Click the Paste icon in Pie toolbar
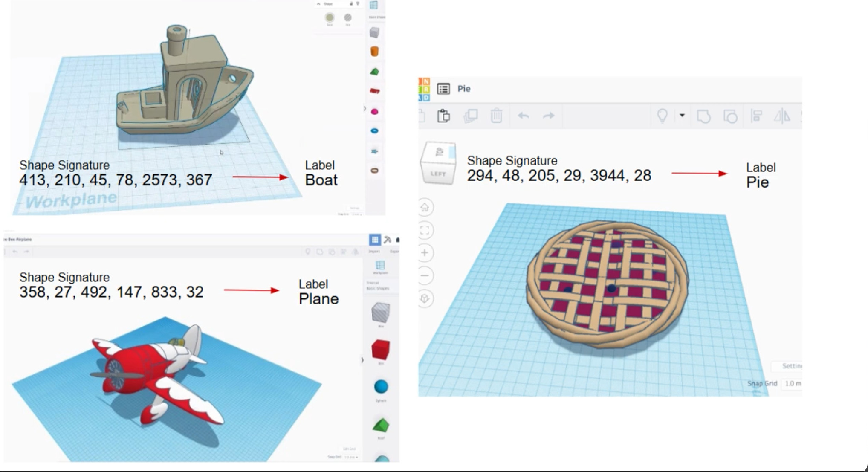The image size is (868, 472). [443, 116]
